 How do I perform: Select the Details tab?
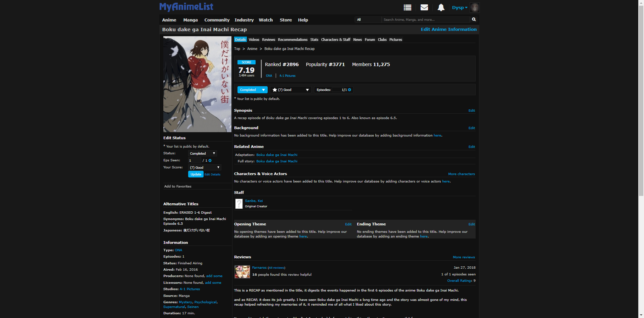(240, 40)
